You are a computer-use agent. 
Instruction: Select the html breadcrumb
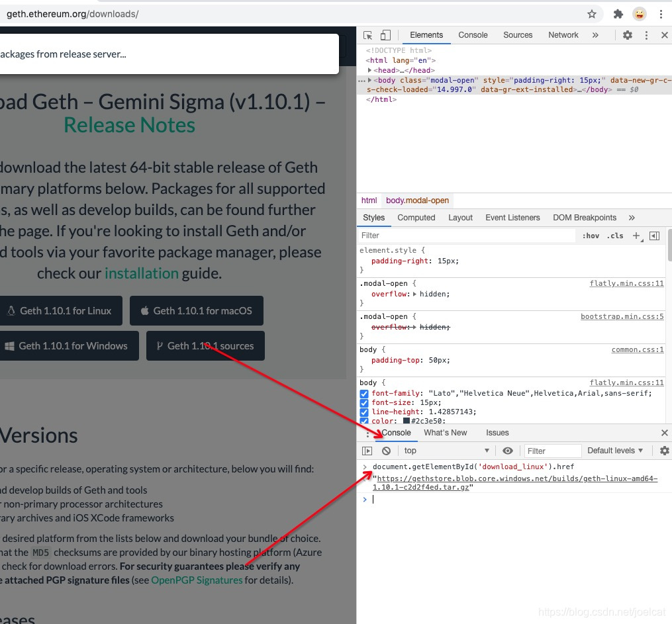coord(369,201)
